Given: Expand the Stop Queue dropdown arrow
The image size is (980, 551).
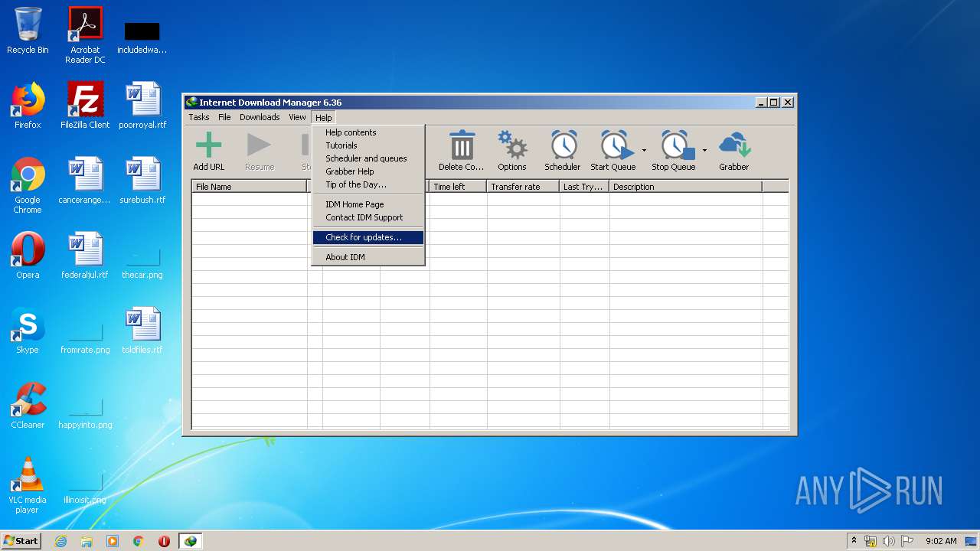Looking at the screenshot, I should [704, 150].
